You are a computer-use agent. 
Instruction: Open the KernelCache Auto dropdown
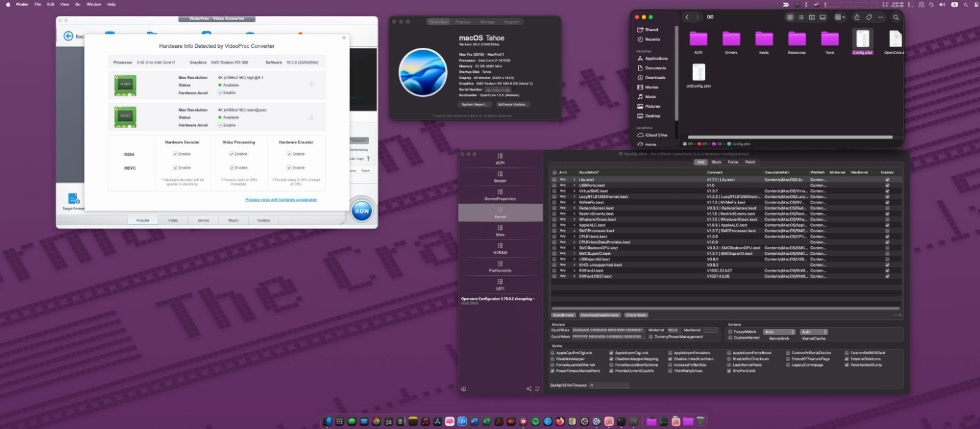point(813,332)
